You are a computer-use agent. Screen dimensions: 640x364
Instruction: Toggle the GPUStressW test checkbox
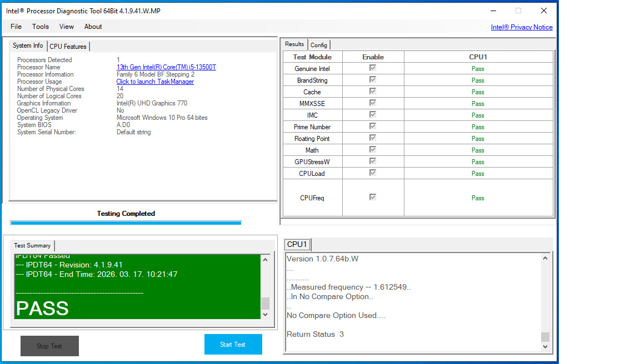point(373,161)
